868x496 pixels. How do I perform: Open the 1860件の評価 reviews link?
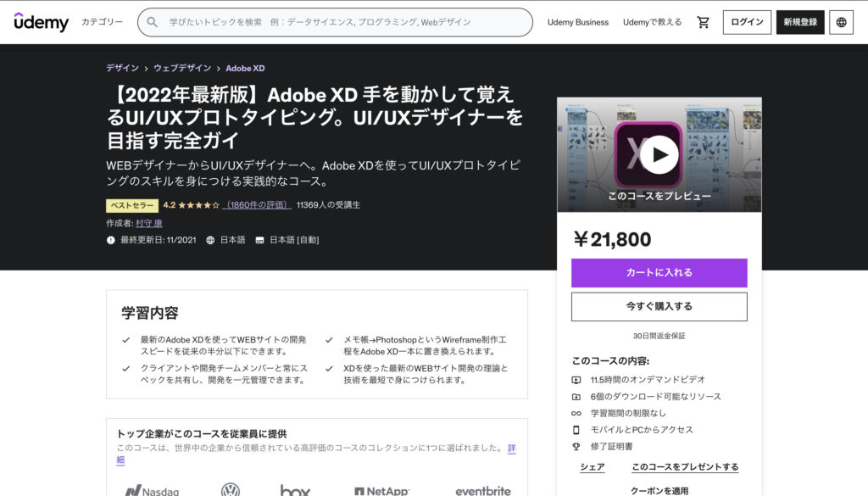click(257, 205)
